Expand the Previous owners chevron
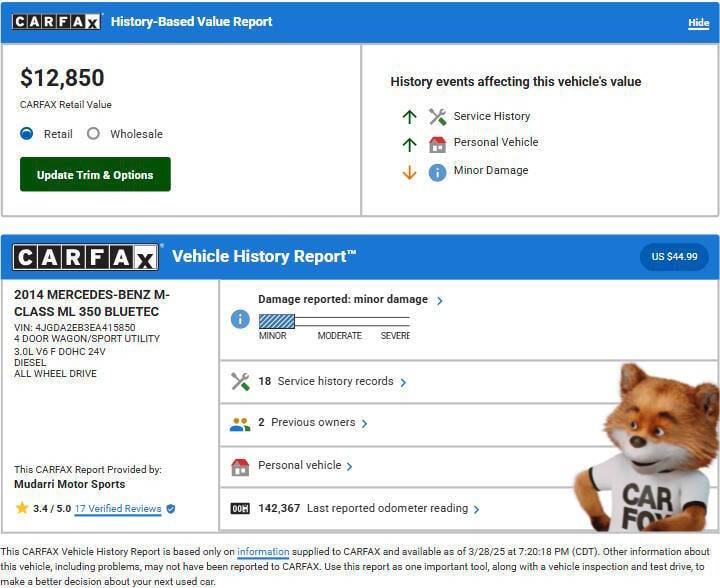This screenshot has height=588, width=720. 365,423
